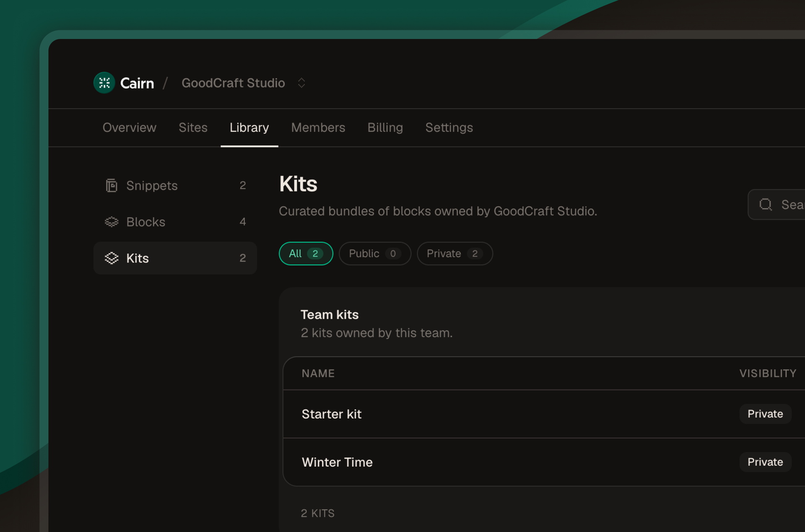This screenshot has width=805, height=532.
Task: Click the Private badge on Starter kit
Action: pyautogui.click(x=765, y=414)
